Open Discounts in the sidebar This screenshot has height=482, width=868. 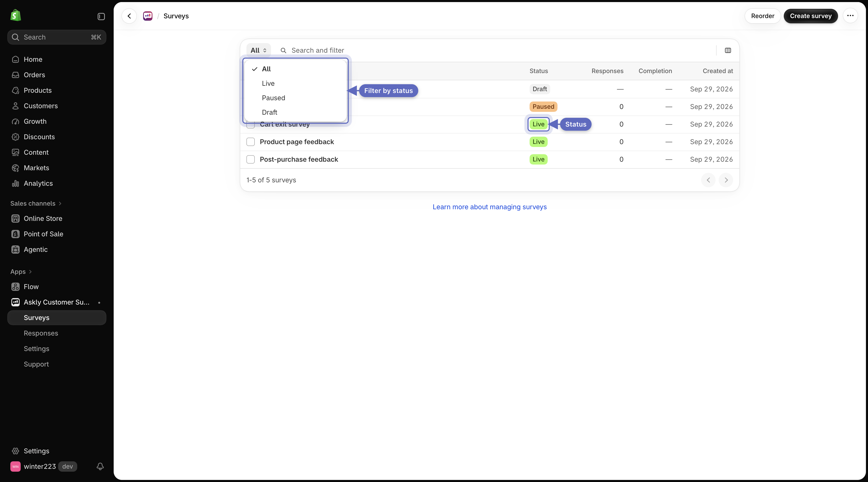tap(57, 137)
